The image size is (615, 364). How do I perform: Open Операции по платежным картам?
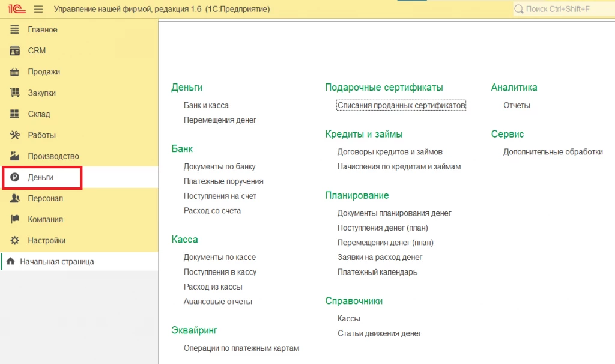point(241,348)
